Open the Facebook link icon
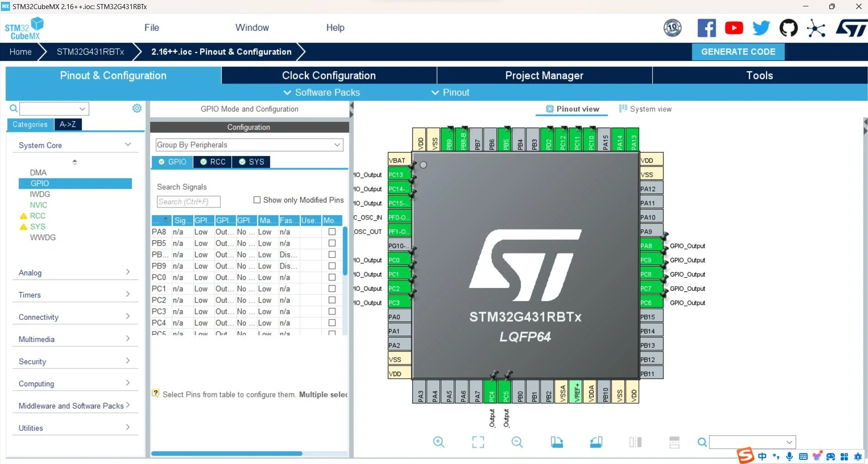This screenshot has height=464, width=868. [x=707, y=28]
